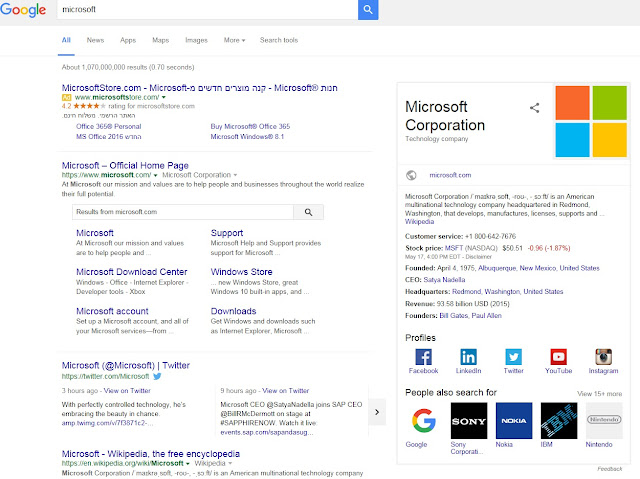
Task: Open Buy Microsoft Office 365 sitelink
Action: click(250, 126)
